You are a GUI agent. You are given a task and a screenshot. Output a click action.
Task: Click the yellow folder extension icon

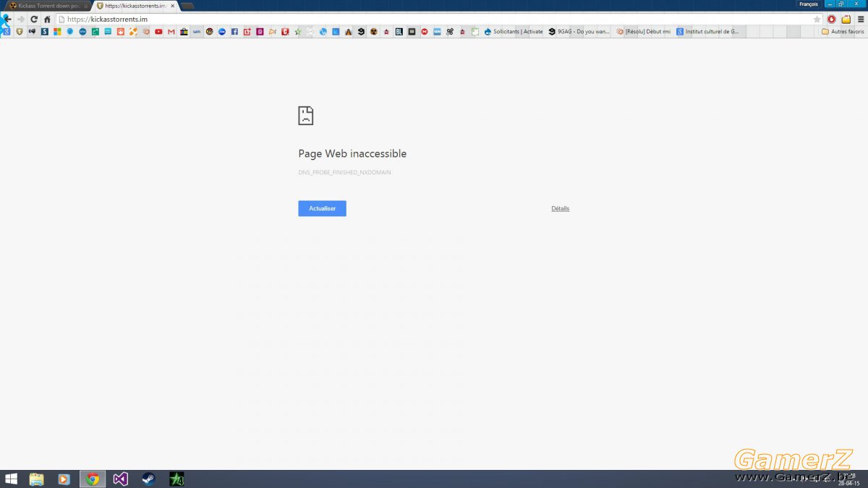[846, 20]
